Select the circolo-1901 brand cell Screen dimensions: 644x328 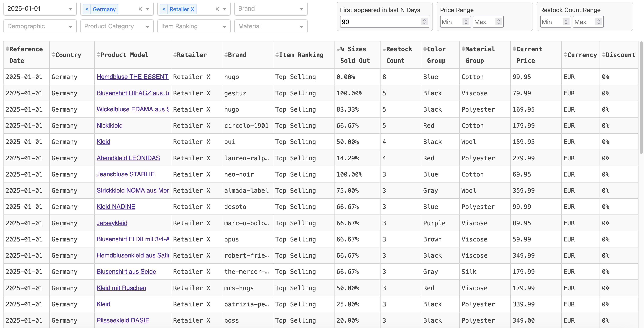(247, 125)
